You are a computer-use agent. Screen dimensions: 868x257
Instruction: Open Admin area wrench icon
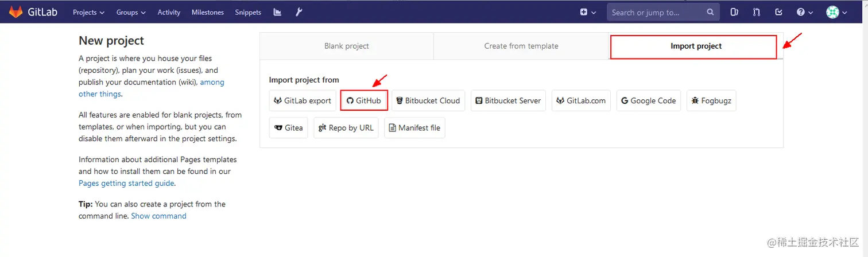[299, 12]
